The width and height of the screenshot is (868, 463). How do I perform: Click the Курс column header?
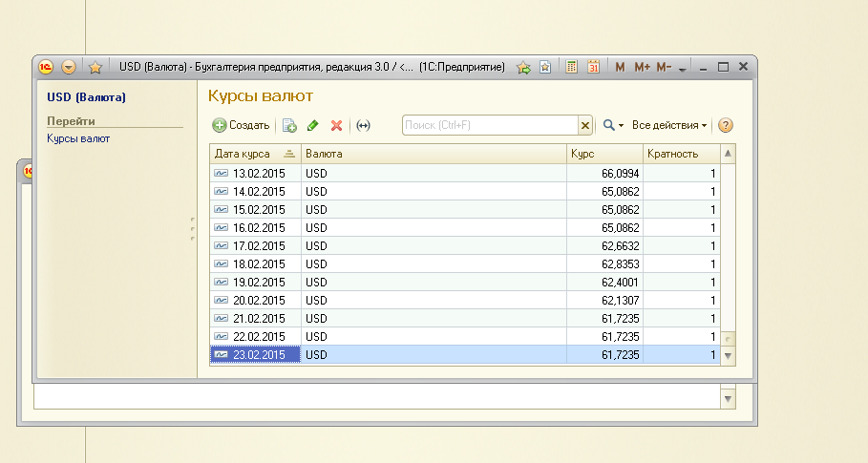tap(604, 154)
